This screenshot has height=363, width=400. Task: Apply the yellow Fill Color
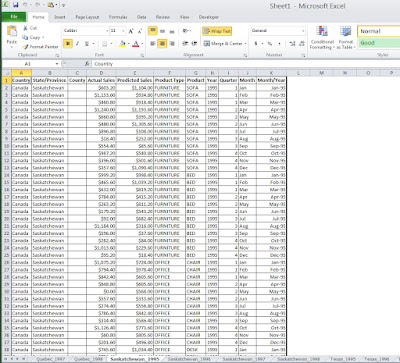(x=122, y=44)
